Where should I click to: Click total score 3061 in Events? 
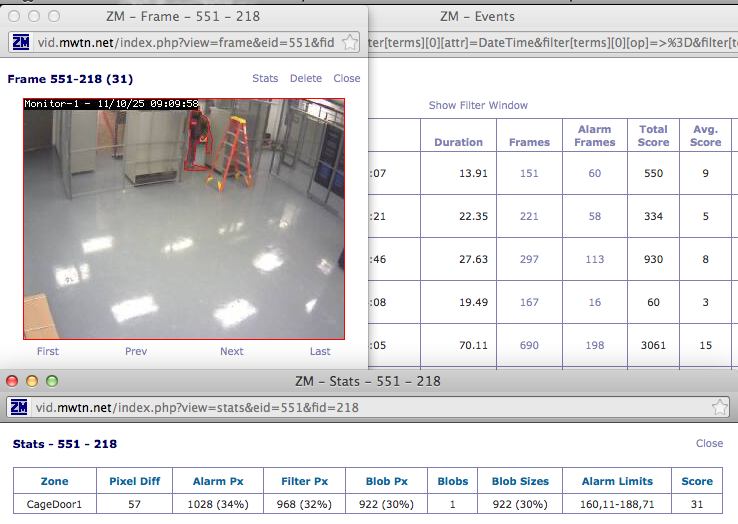click(x=653, y=345)
